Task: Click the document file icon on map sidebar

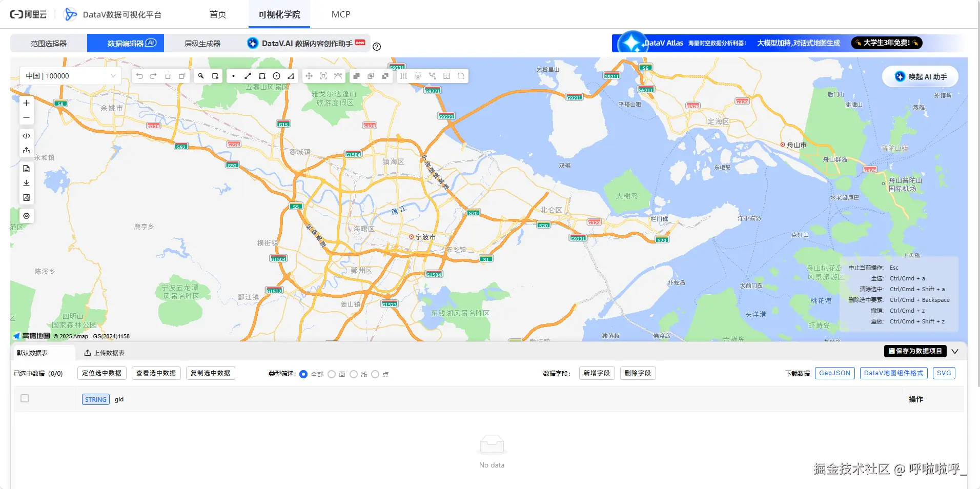Action: tap(27, 169)
